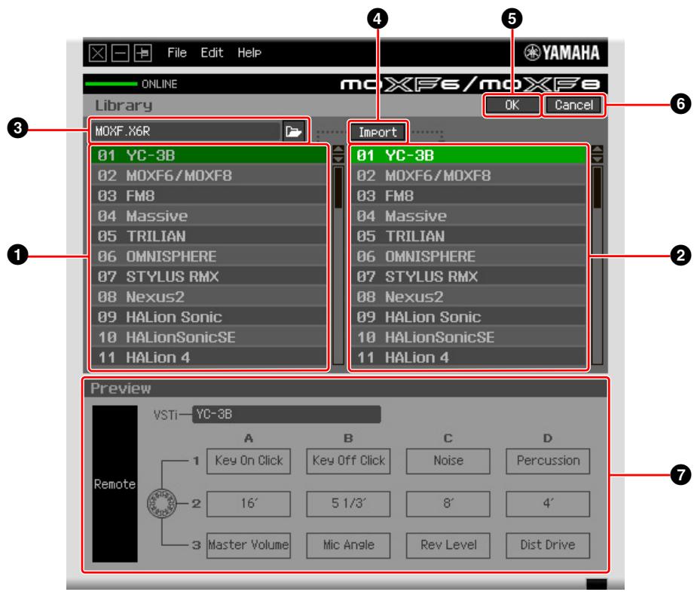Click the Cancel button

(x=573, y=105)
